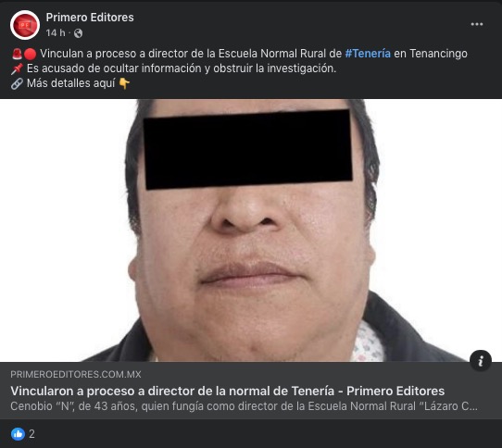Click the 14 h post timestamp
The width and height of the screenshot is (502, 448).
tap(56, 33)
